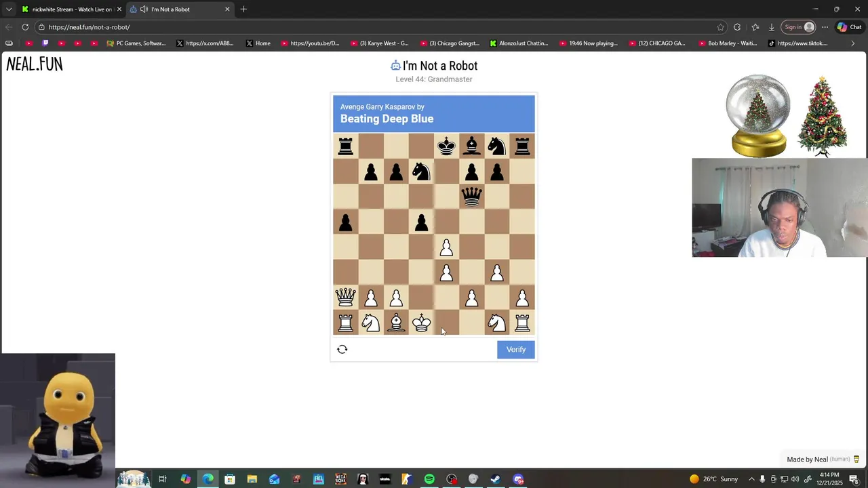Open PC Games, Softwar... bookmark

pyautogui.click(x=136, y=43)
